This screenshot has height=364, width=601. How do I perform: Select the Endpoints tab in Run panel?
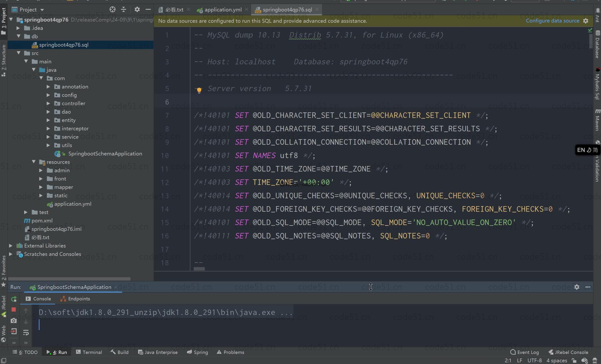coord(75,299)
